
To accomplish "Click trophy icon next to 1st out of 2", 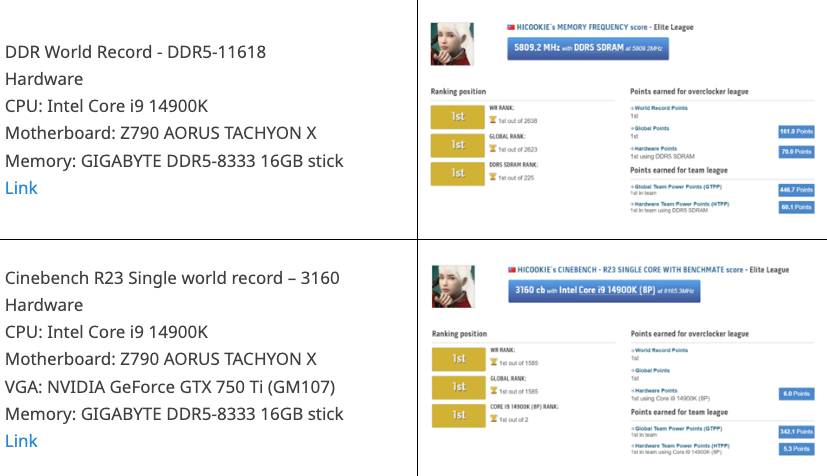I will click(494, 419).
